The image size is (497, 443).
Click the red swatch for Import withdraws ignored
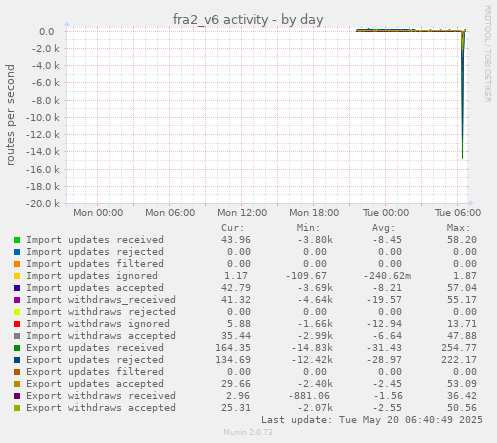[x=17, y=324]
